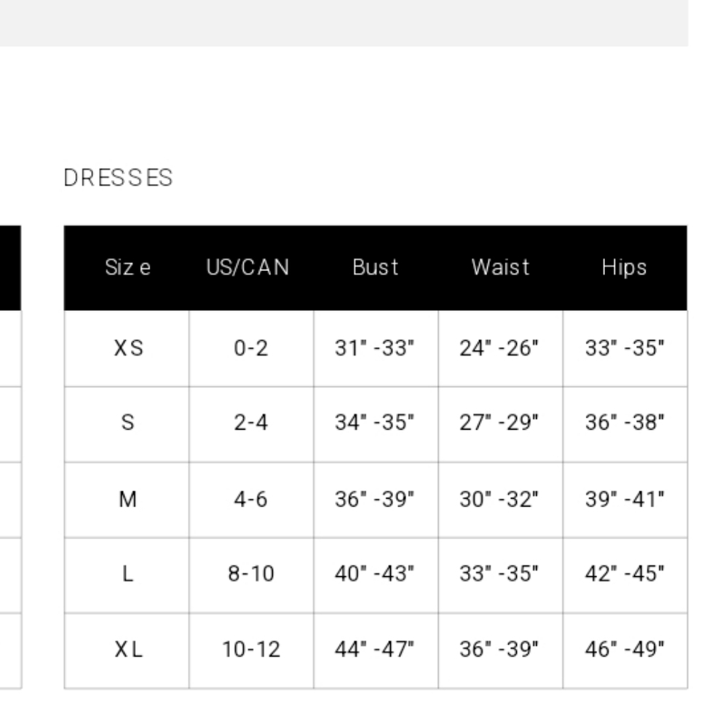
Task: Select the 39"-41" hips cell
Action: (625, 500)
